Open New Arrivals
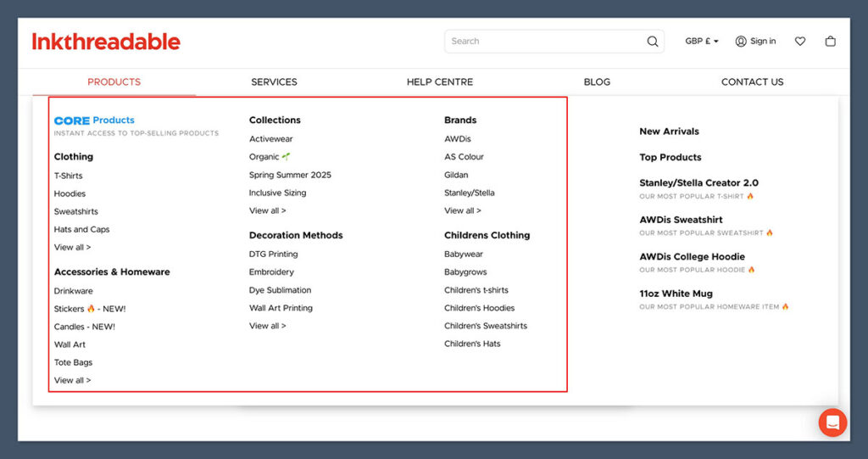868x459 pixels. (670, 132)
